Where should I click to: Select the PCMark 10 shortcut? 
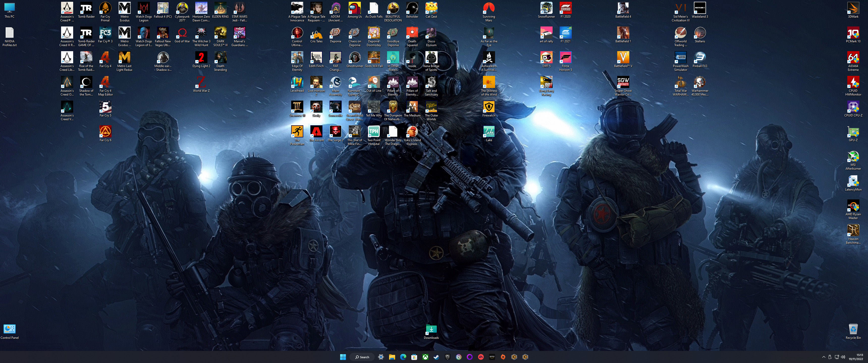pos(853,35)
